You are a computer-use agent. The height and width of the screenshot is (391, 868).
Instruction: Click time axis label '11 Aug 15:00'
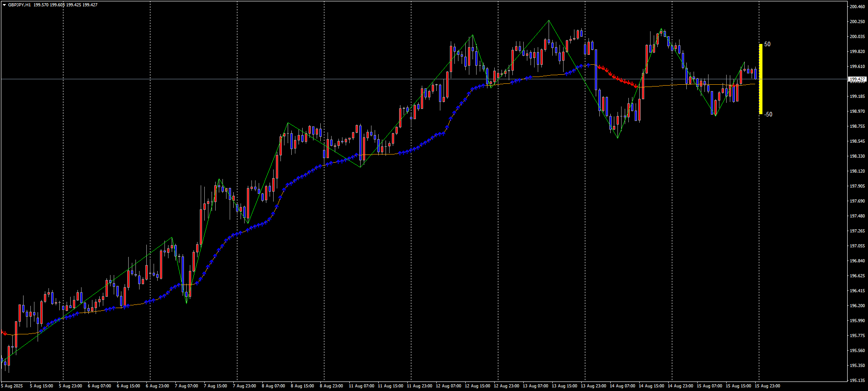point(391,386)
